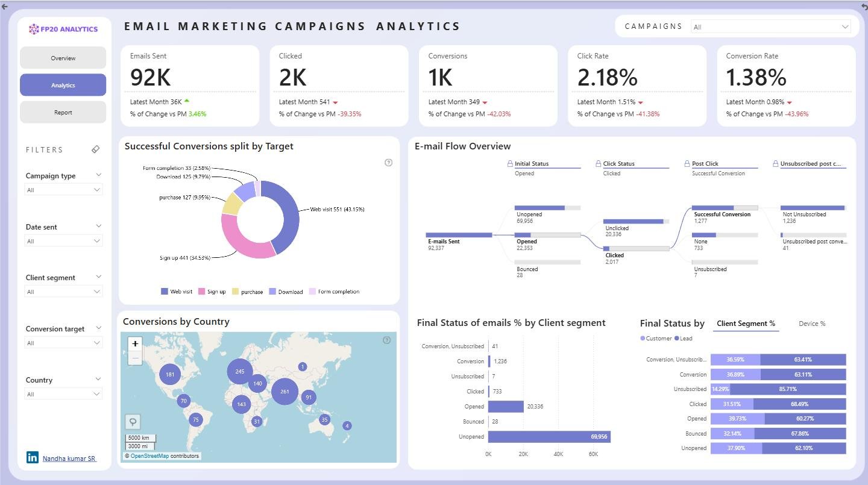Collapse the Date sent filter chevron
The image size is (868, 485).
click(99, 226)
